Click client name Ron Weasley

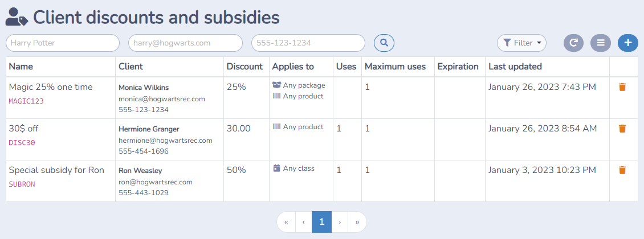click(x=140, y=171)
